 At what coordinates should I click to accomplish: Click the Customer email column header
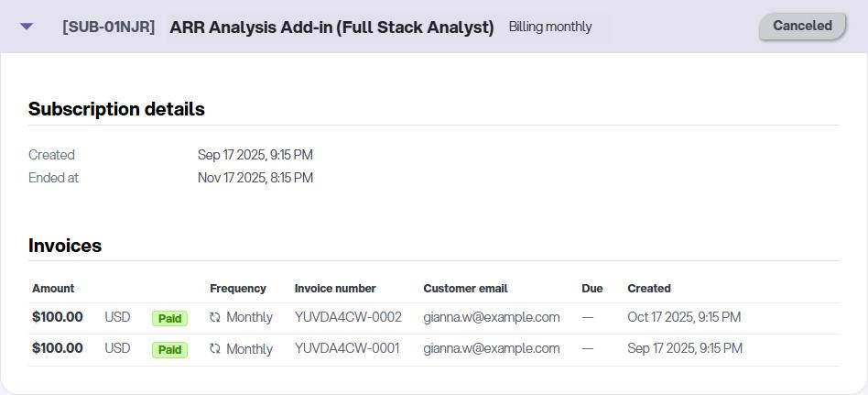465,288
